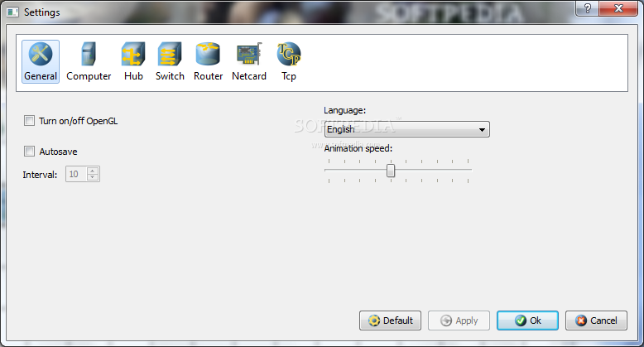Image resolution: width=644 pixels, height=347 pixels.
Task: Click the help question mark button
Action: pyautogui.click(x=588, y=8)
